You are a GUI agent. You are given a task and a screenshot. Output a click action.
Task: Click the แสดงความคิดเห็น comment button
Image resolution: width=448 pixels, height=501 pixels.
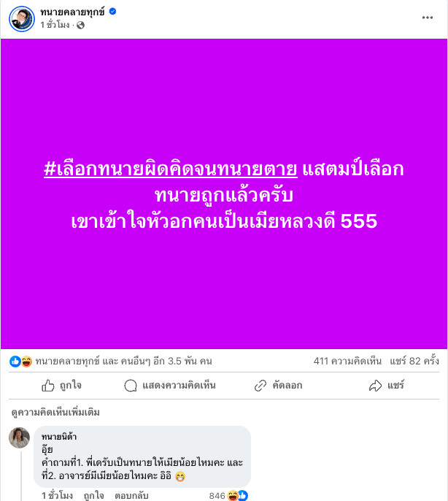point(170,386)
